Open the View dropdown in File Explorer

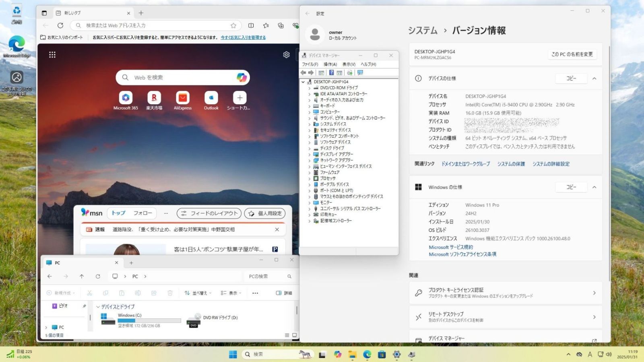pyautogui.click(x=231, y=293)
